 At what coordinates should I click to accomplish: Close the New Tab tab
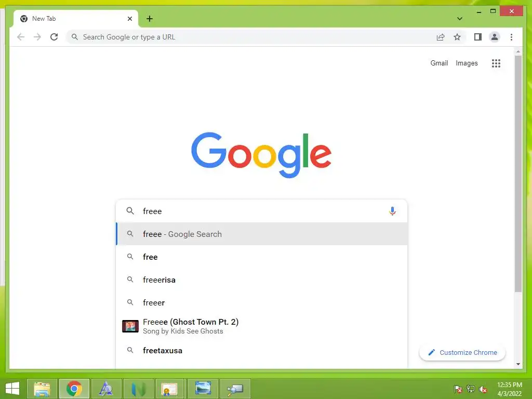click(x=129, y=19)
